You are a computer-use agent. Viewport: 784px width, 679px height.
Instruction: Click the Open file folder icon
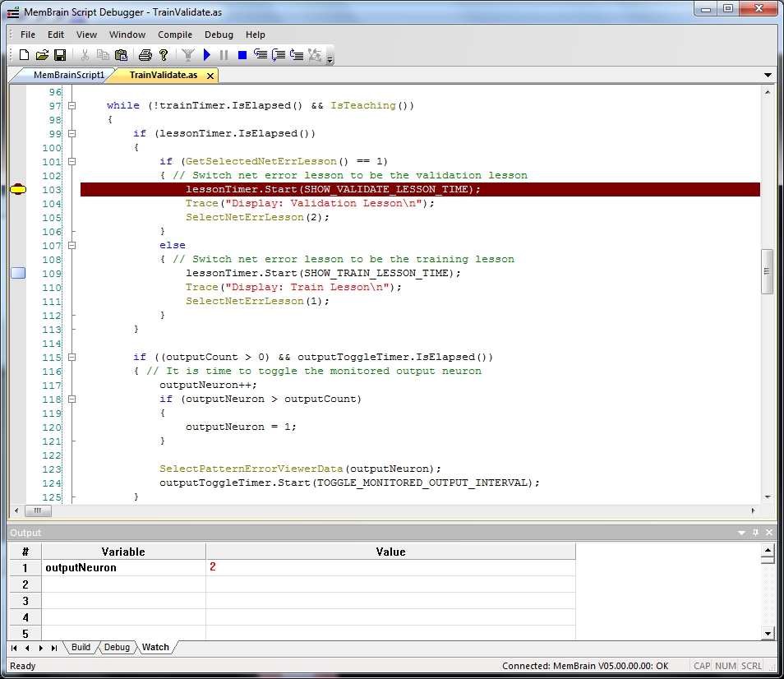click(x=42, y=55)
